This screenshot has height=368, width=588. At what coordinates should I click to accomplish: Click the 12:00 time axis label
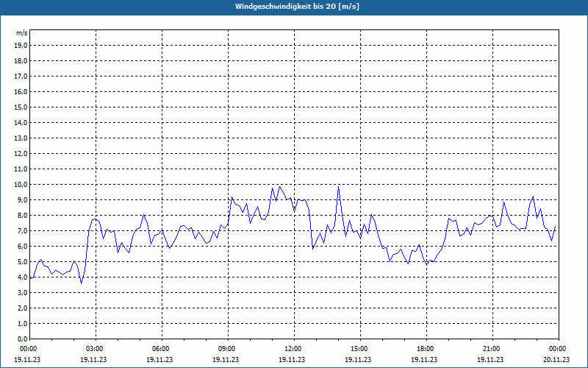[x=294, y=349]
